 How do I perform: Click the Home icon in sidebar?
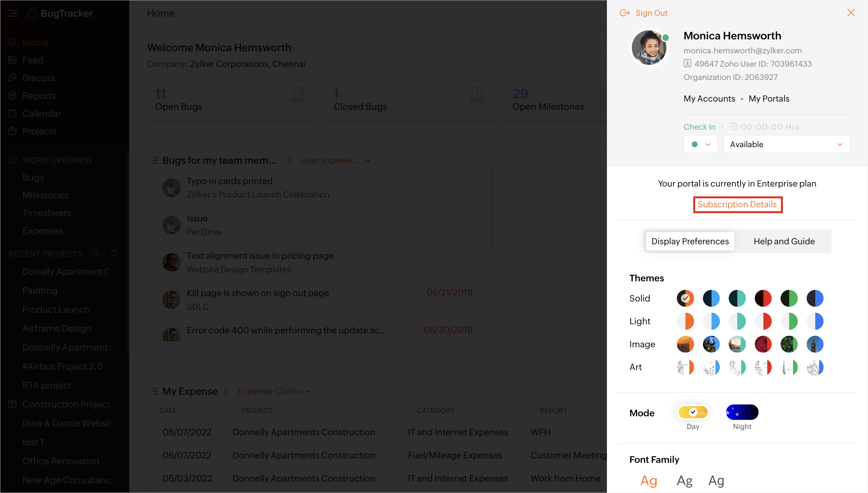12,42
